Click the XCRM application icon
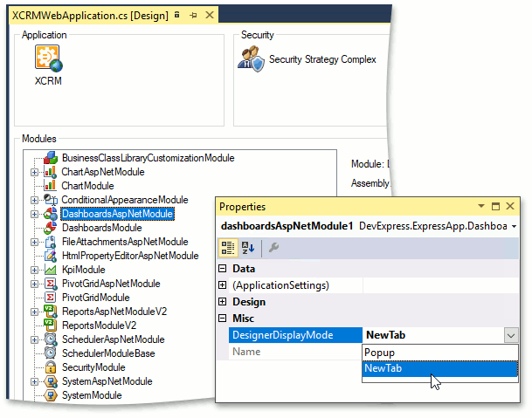This screenshot has width=532, height=418. pos(49,58)
